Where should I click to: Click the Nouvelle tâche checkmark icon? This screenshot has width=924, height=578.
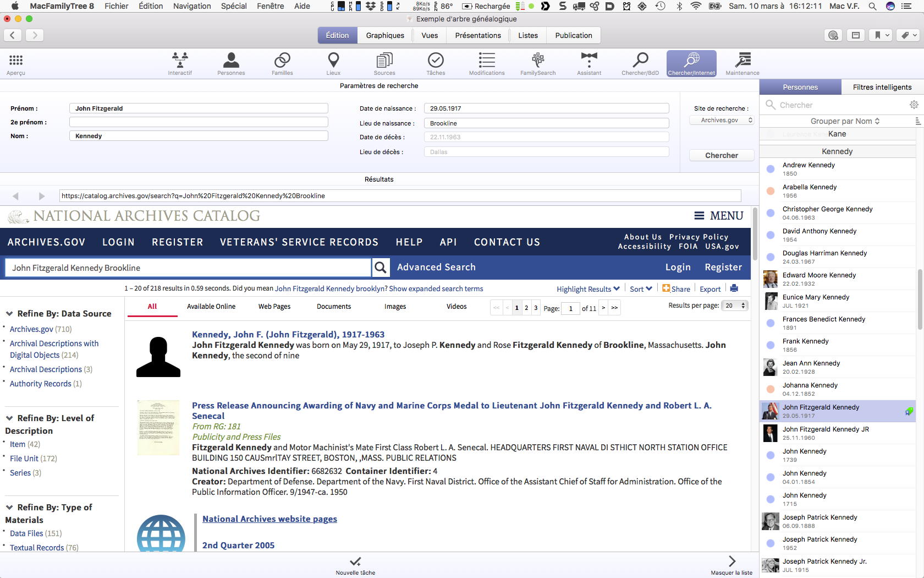355,561
